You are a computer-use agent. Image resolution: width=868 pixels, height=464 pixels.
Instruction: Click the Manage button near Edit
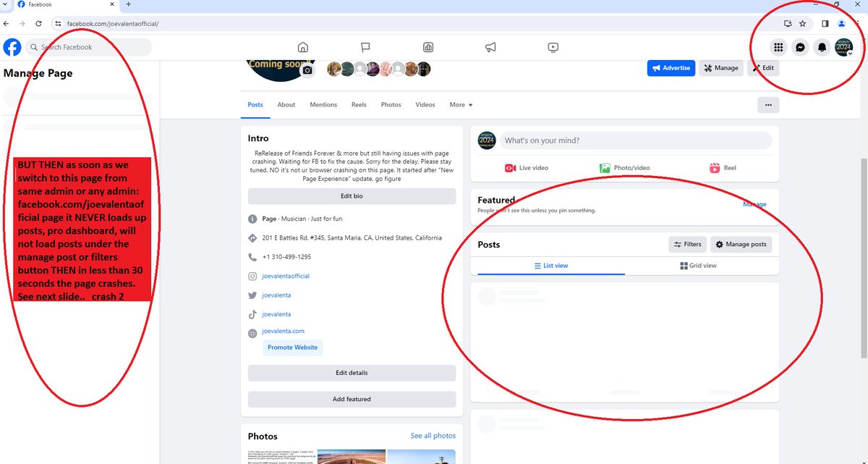pyautogui.click(x=721, y=68)
